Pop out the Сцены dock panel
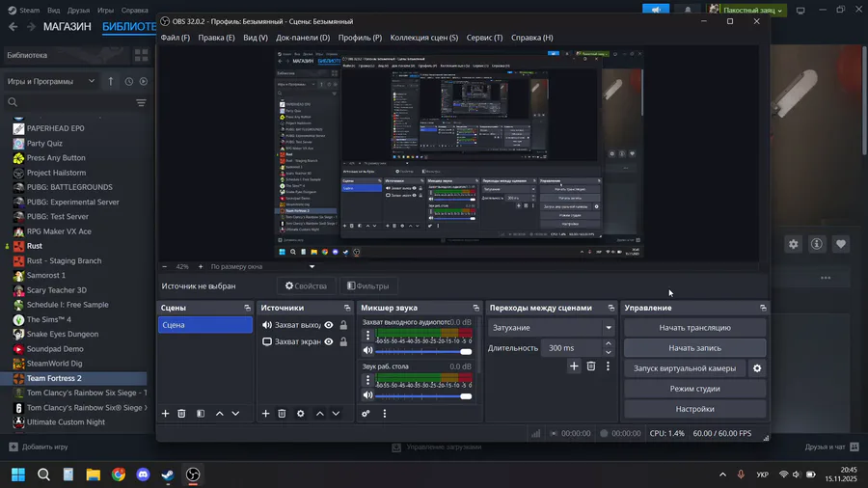Screen dimensions: 868x488 pos(248,308)
